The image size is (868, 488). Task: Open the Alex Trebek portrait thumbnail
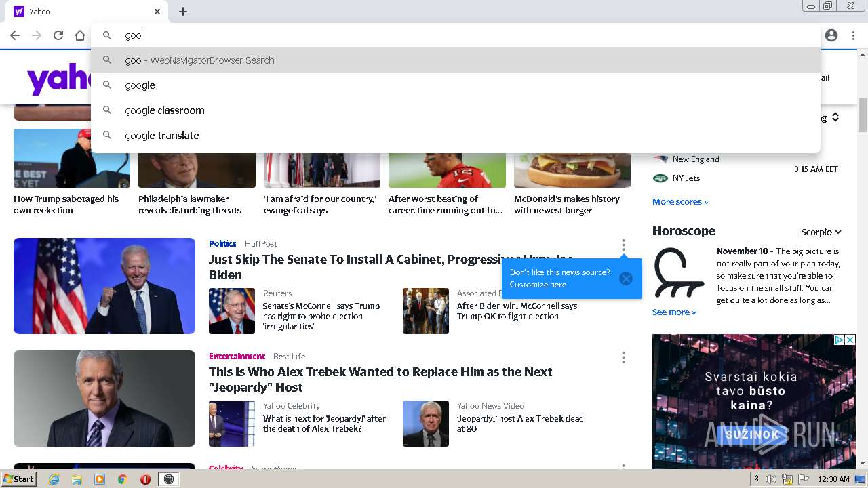coord(104,399)
